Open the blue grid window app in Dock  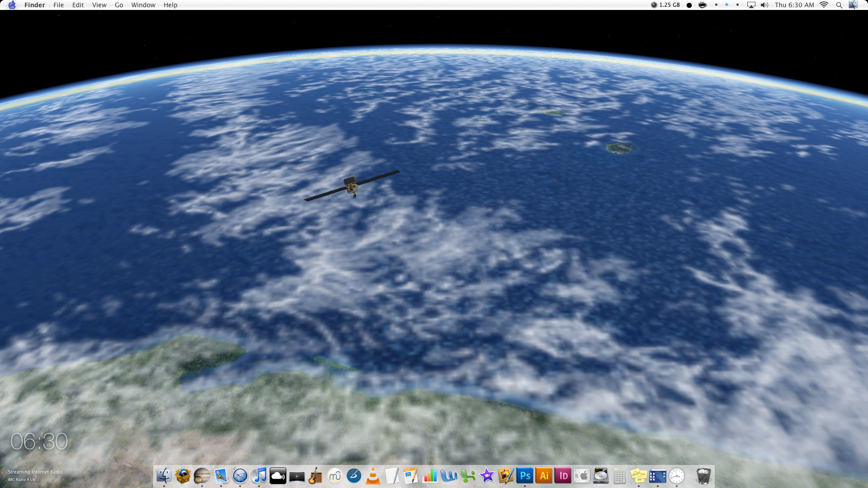[658, 476]
